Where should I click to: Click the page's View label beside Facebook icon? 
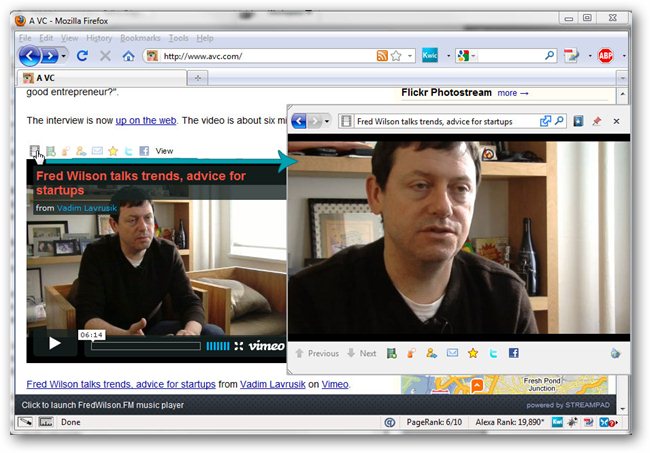164,151
